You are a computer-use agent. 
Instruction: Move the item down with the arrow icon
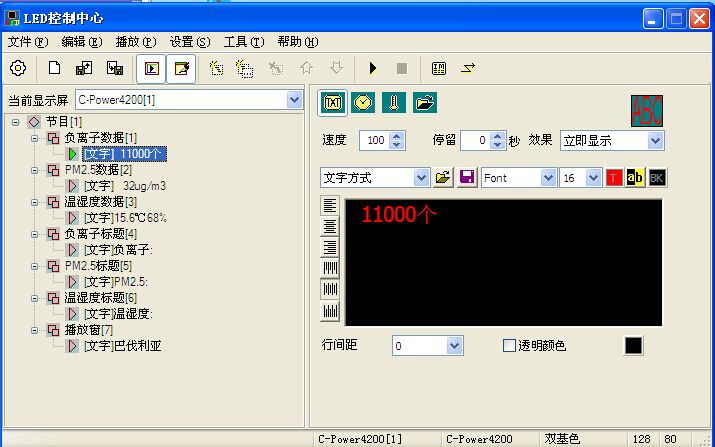[x=336, y=68]
